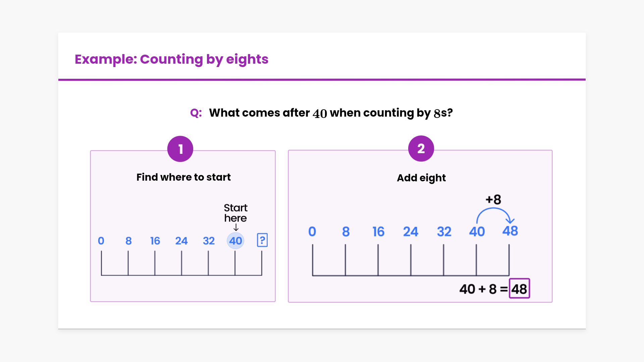Image resolution: width=644 pixels, height=362 pixels.
Task: Click the question text about counting by 8s
Action: tap(331, 113)
